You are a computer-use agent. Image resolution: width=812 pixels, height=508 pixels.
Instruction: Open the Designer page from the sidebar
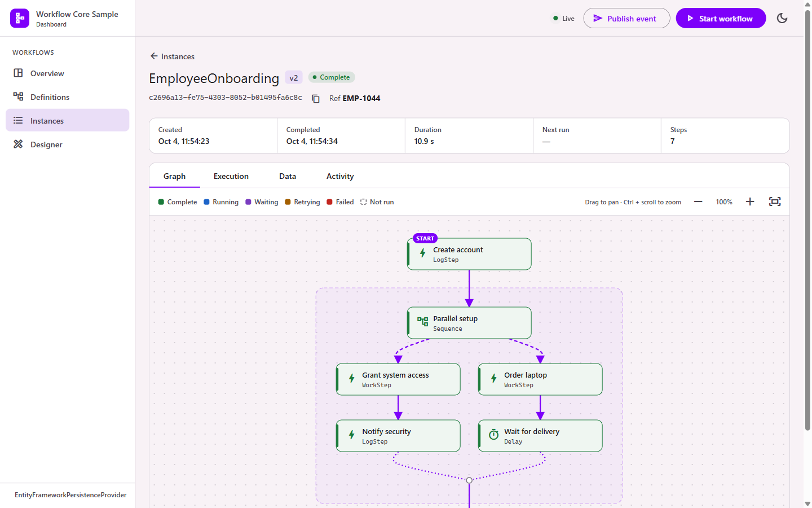tap(67, 144)
